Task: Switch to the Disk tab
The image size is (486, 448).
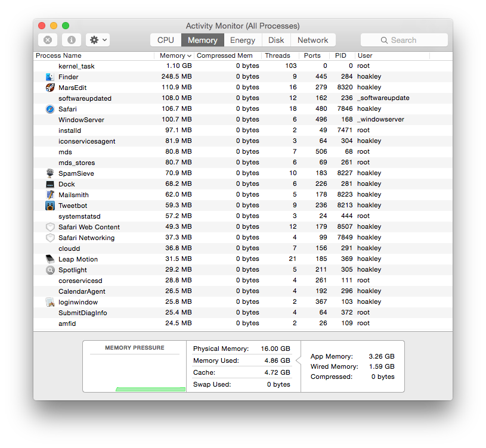Action: coord(276,41)
